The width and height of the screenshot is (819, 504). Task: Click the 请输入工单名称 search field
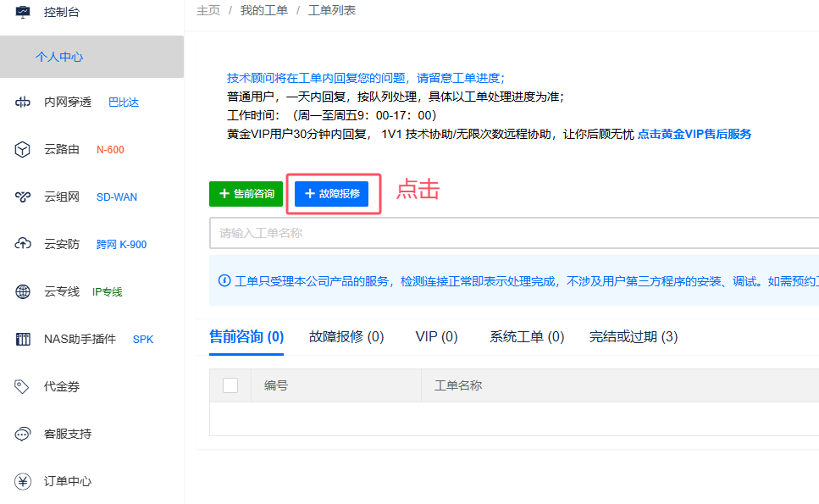click(x=508, y=233)
